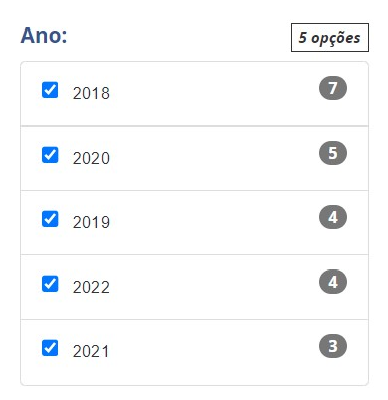Click empty area of the 2018 row
This screenshot has width=388, height=400.
[213, 94]
